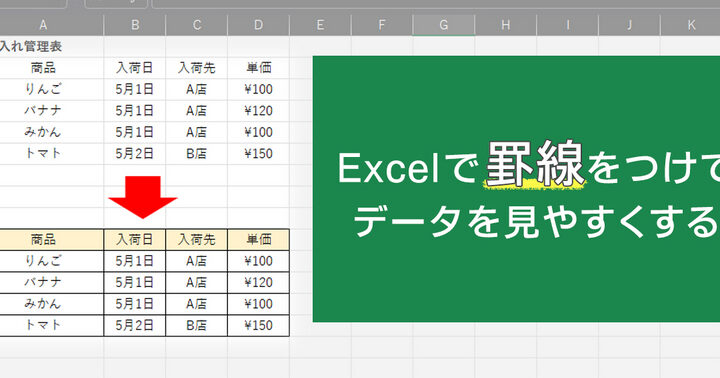Click B店 in the bordered table

197,325
